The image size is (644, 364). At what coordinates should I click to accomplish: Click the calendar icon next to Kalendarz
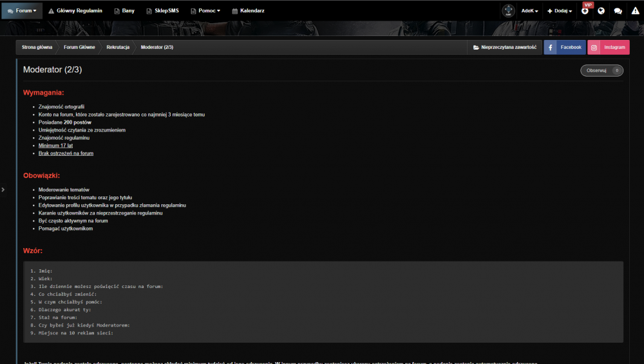[x=235, y=11]
